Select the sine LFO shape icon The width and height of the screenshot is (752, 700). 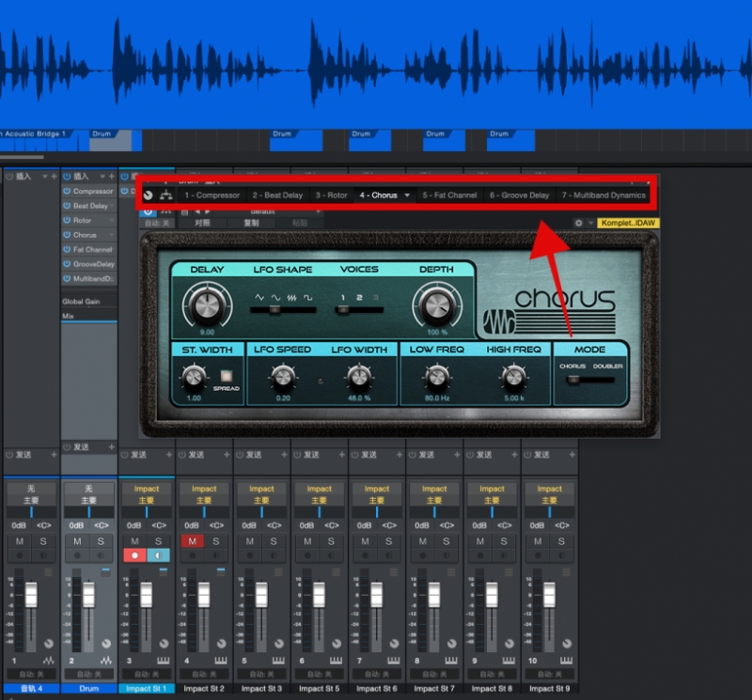click(275, 298)
